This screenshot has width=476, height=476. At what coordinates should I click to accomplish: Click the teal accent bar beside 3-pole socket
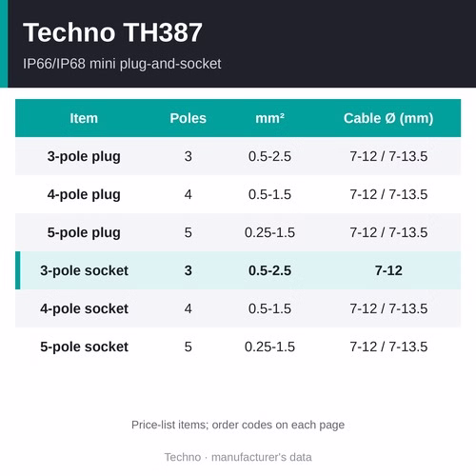(x=18, y=270)
